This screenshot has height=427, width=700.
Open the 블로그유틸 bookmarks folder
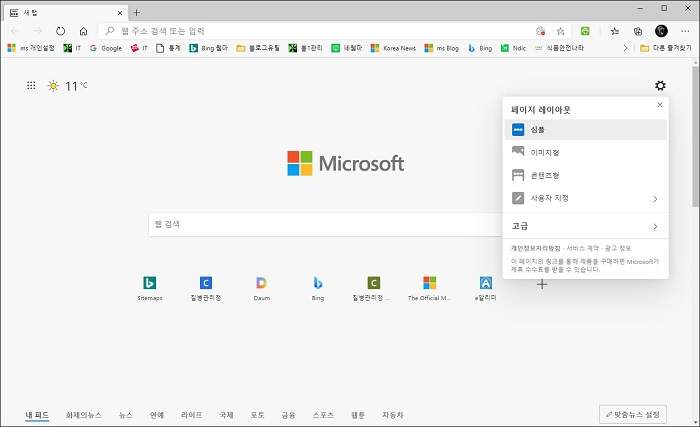pyautogui.click(x=258, y=48)
